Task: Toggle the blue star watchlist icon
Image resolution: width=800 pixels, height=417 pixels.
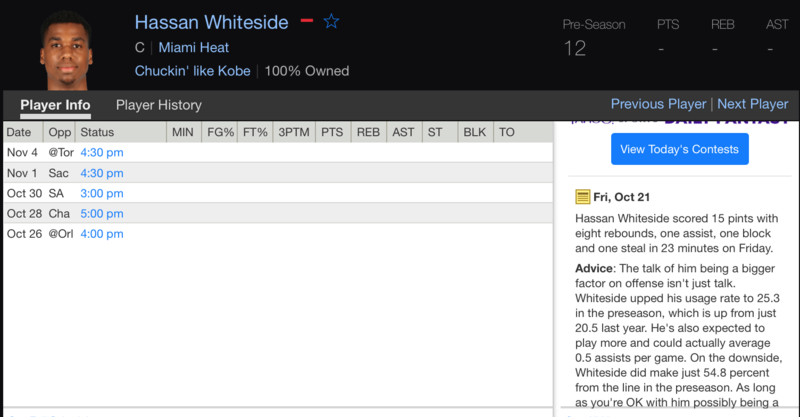Action: [x=331, y=21]
